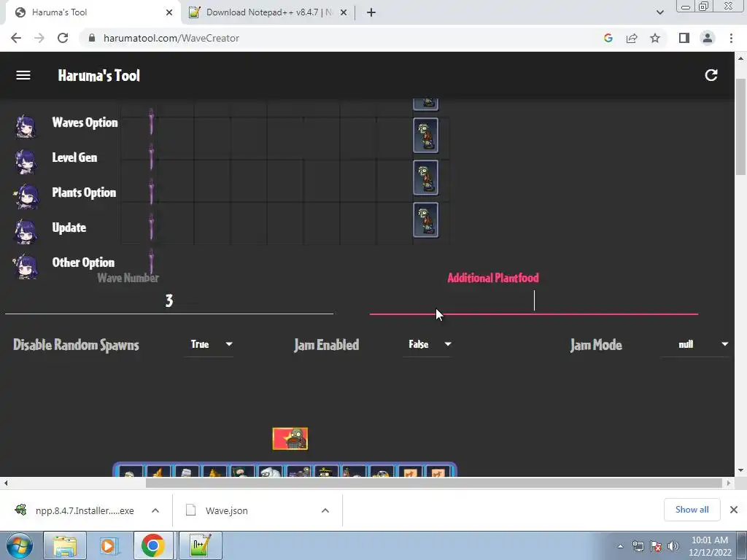Click the volume icon in the system tray
Image resolution: width=747 pixels, height=560 pixels.
[x=673, y=546]
